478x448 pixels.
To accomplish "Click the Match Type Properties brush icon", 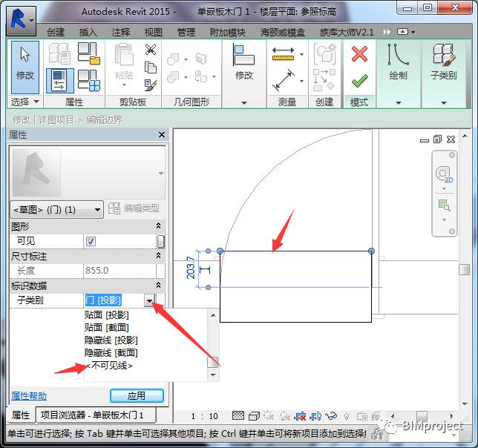I will (x=150, y=85).
